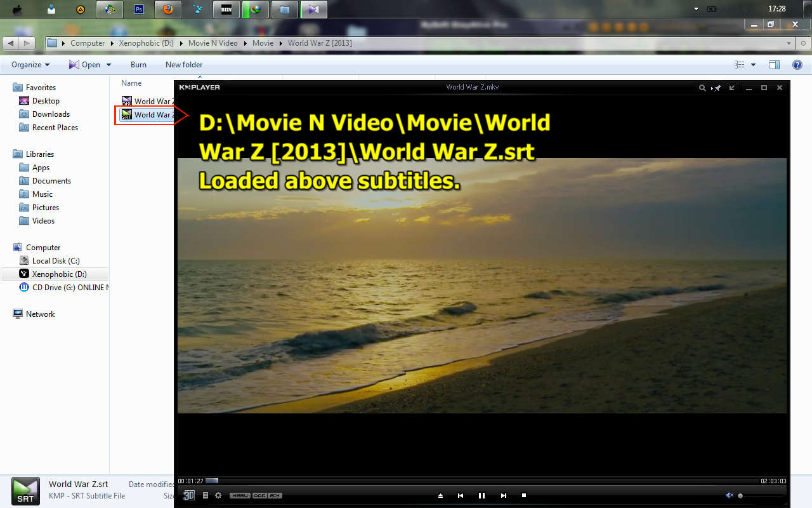Click the elapsed time 00:01:27 display
Viewport: 812px width, 508px height.
click(x=190, y=481)
